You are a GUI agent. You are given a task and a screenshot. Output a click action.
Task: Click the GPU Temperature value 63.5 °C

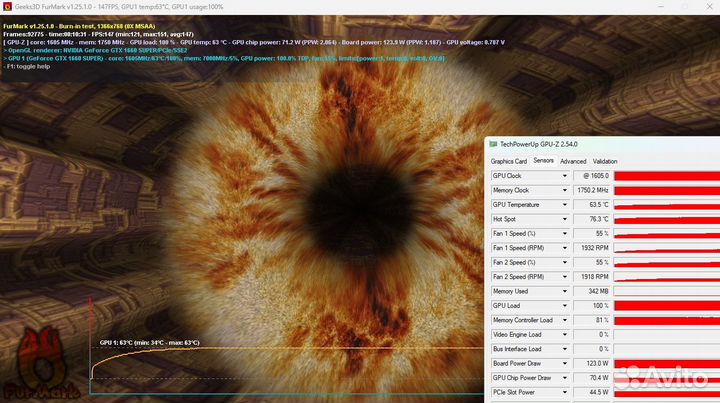tap(592, 205)
